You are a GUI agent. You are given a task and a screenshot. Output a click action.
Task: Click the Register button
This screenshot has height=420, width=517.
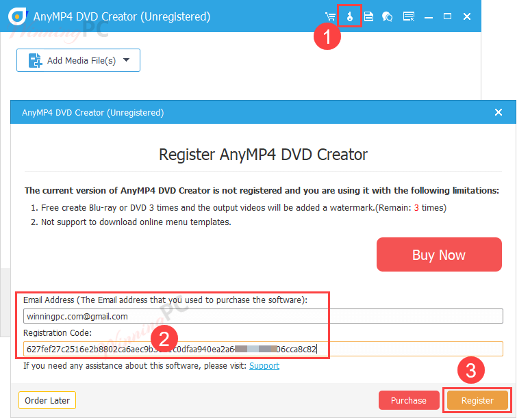click(x=477, y=400)
